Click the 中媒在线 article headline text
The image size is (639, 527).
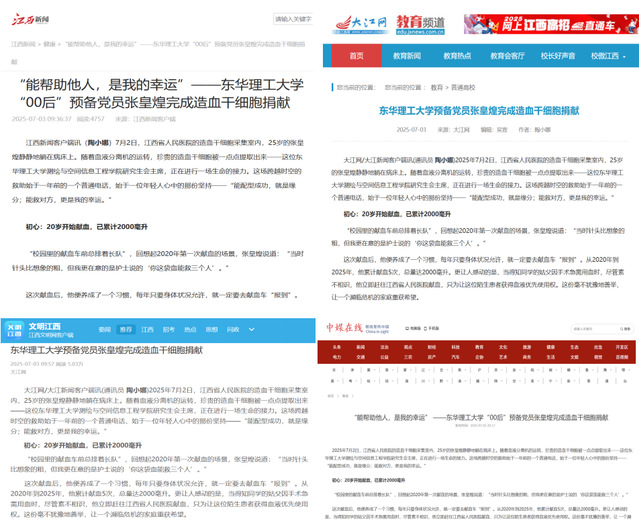(481, 417)
